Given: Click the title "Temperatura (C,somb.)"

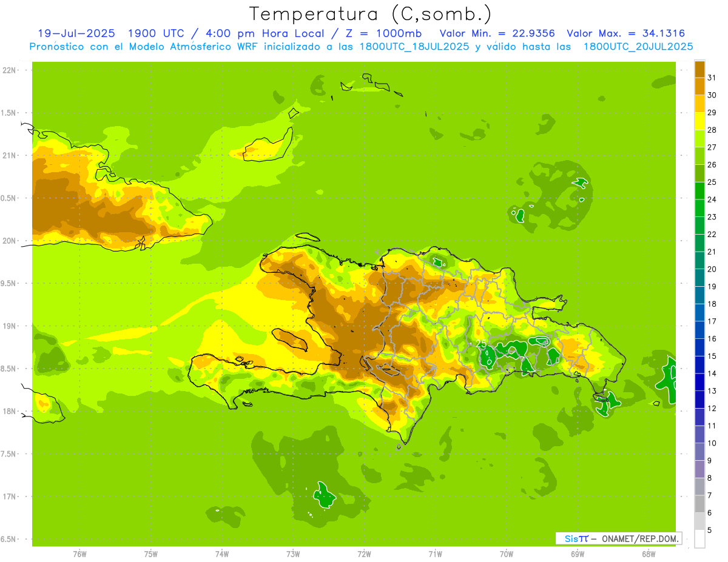Looking at the screenshot, I should point(371,14).
